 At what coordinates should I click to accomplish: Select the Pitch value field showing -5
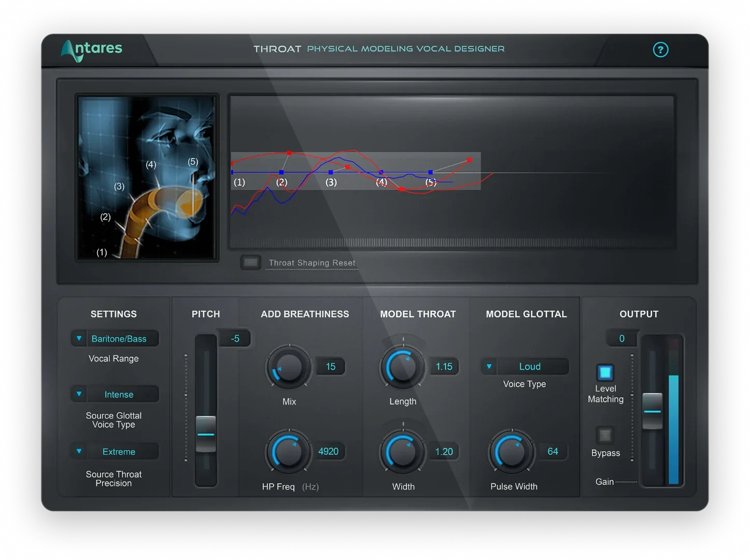click(x=235, y=339)
